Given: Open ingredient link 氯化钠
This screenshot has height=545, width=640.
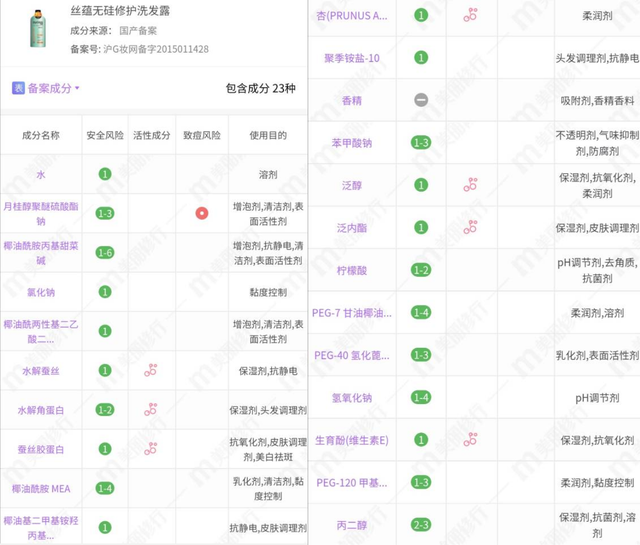Looking at the screenshot, I should pos(41,292).
